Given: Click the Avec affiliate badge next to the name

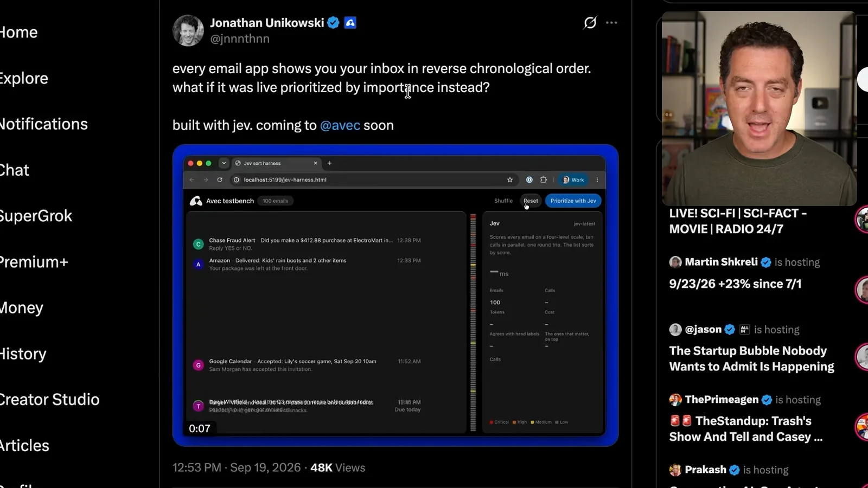Looking at the screenshot, I should click(x=350, y=23).
